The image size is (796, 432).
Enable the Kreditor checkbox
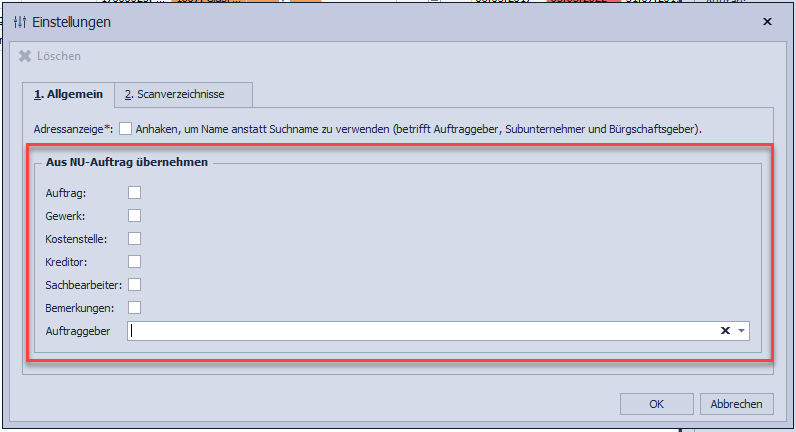(134, 261)
